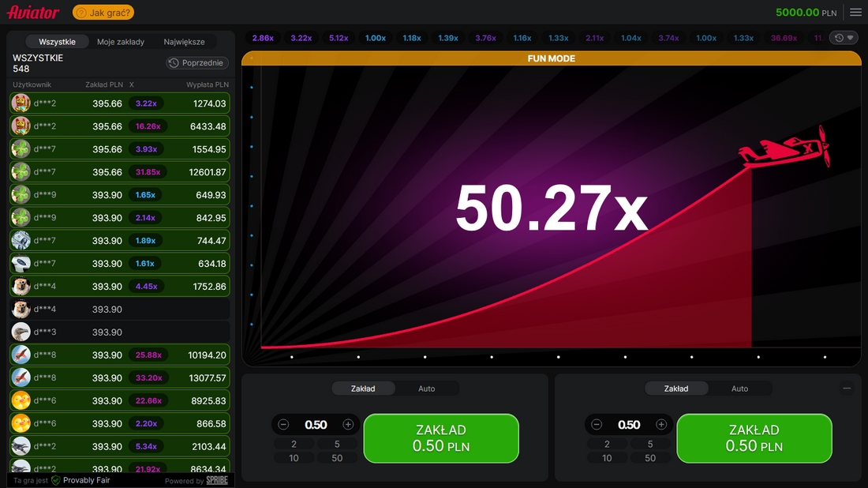Click the Provably Fair shield icon
The height and width of the screenshot is (488, 868).
(x=56, y=480)
